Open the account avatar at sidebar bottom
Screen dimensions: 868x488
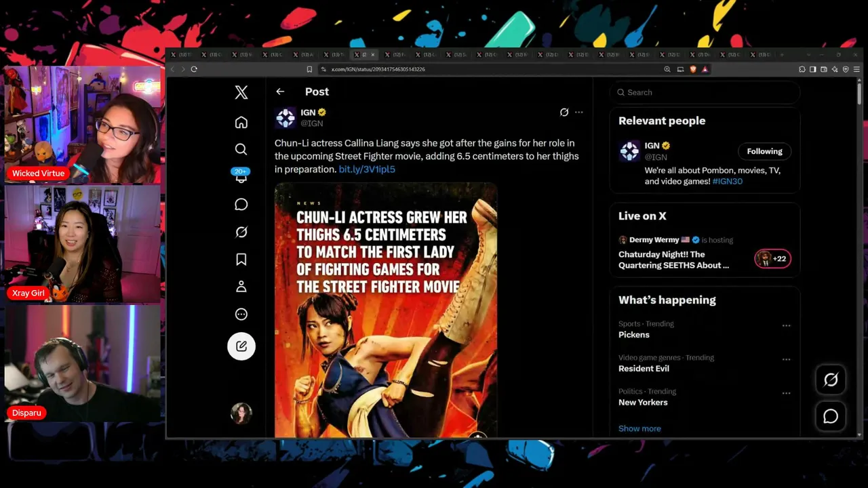click(241, 413)
